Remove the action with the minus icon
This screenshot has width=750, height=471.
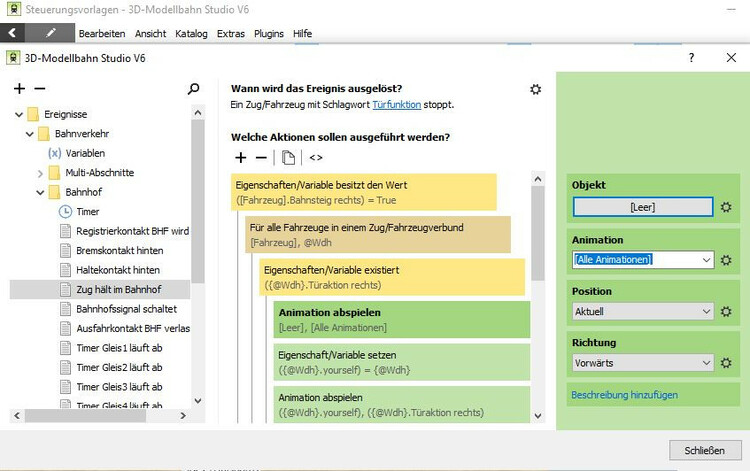tap(262, 157)
